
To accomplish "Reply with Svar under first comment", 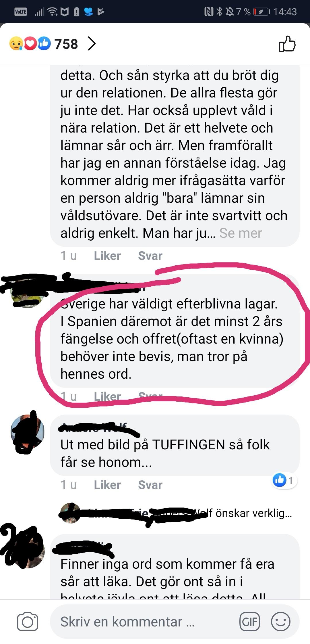I will point(150,256).
